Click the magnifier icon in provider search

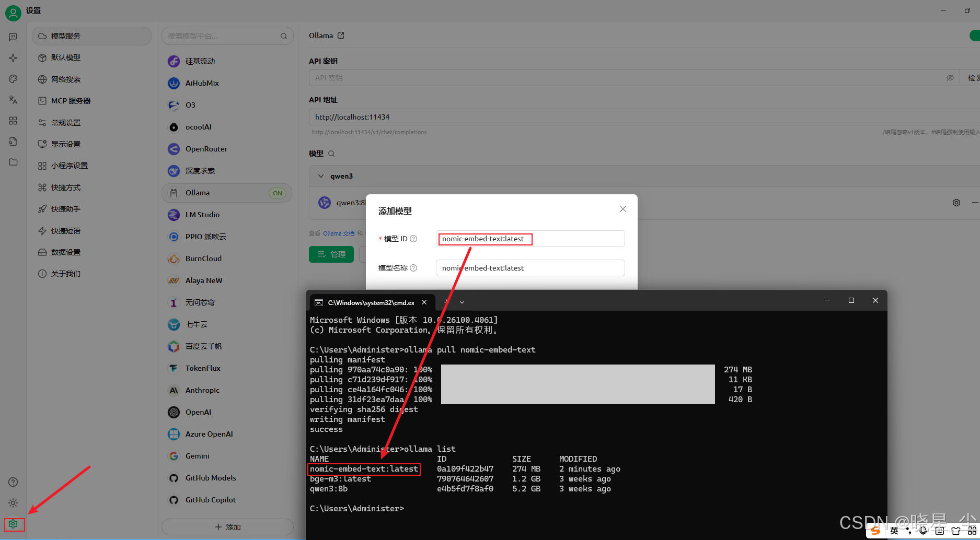[284, 36]
